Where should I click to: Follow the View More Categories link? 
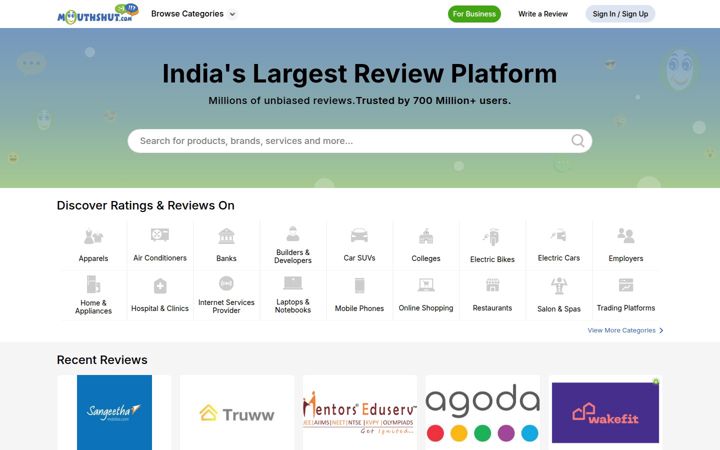click(621, 330)
